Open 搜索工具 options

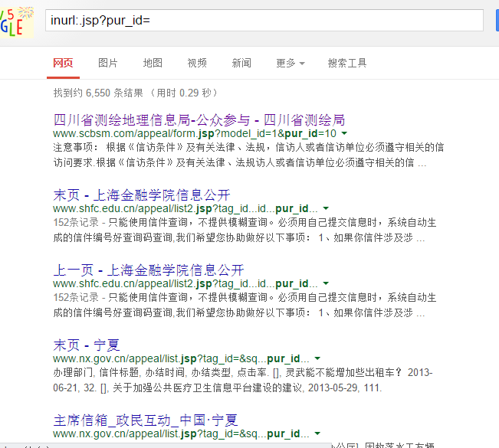[x=347, y=63]
